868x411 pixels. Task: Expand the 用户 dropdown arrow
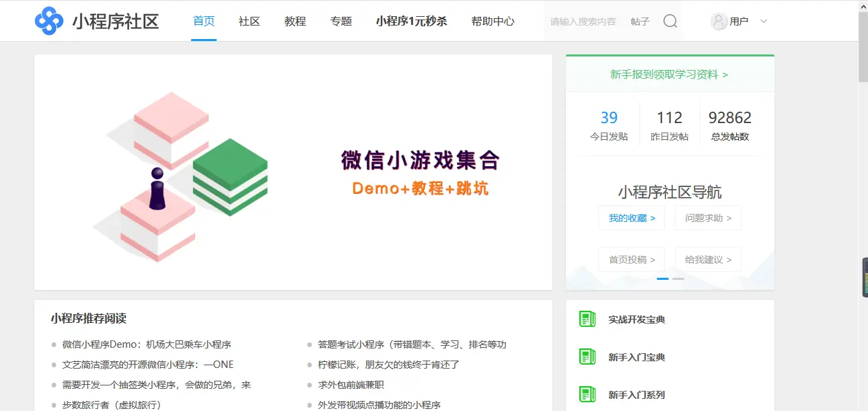click(764, 22)
